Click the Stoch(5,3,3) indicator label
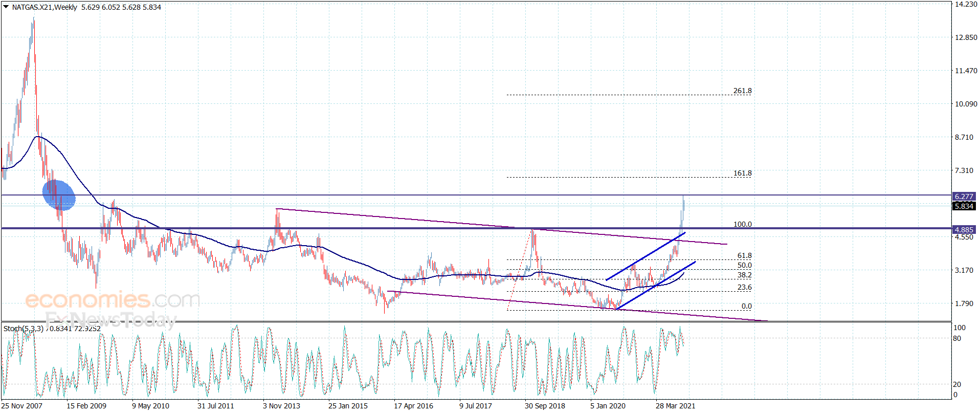Screen dimensions: 980x413 (x=24, y=329)
